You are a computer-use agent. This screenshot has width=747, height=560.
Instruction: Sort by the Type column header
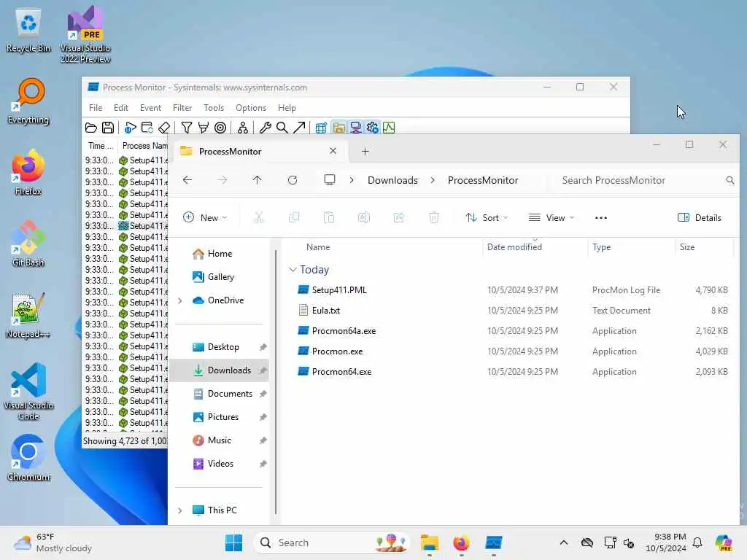click(x=601, y=247)
